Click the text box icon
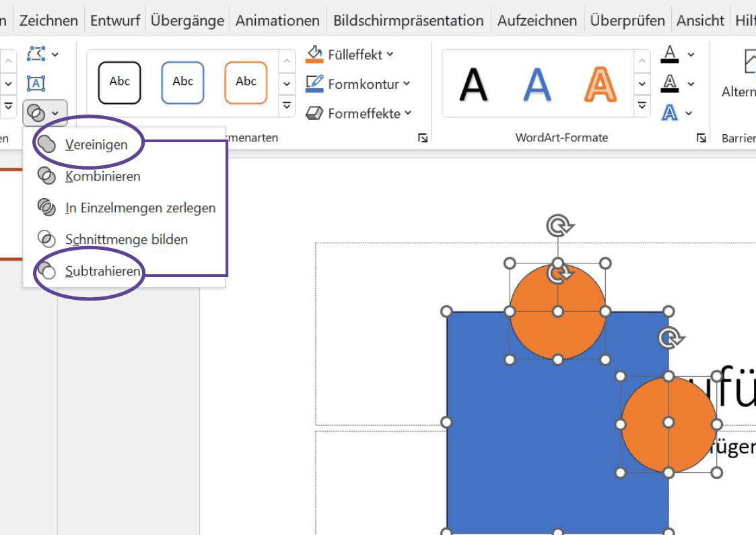This screenshot has width=756, height=535. point(36,84)
